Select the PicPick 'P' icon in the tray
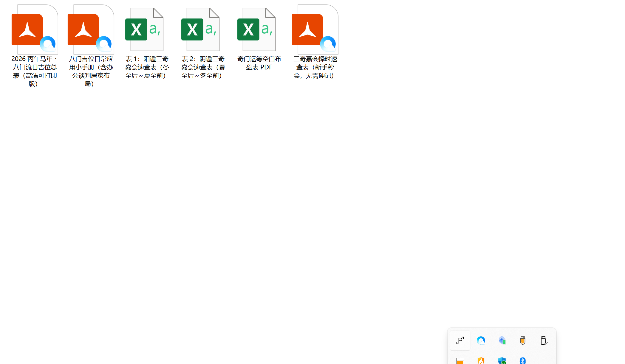The height and width of the screenshot is (364, 625). tap(460, 340)
